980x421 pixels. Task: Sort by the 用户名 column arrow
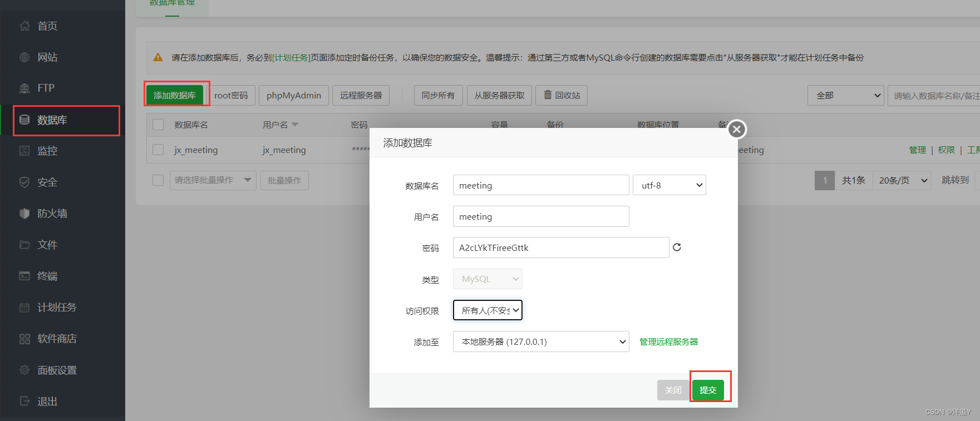coord(295,125)
